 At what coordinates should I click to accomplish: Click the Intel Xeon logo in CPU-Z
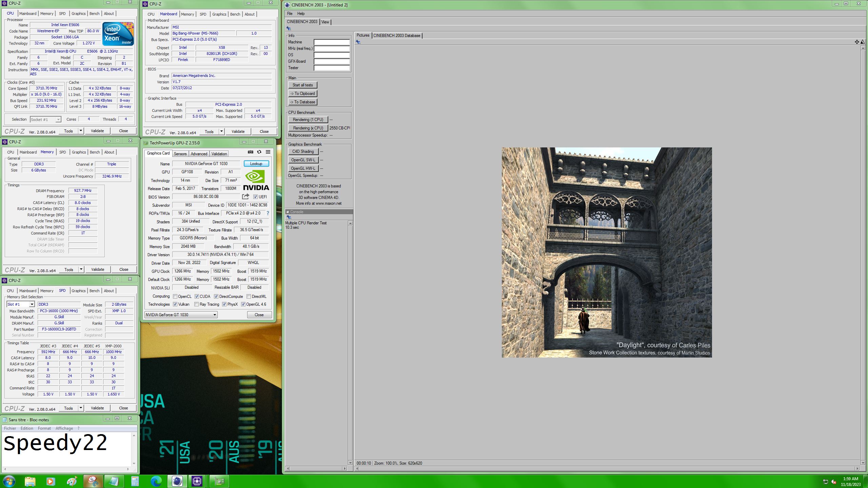pos(118,34)
